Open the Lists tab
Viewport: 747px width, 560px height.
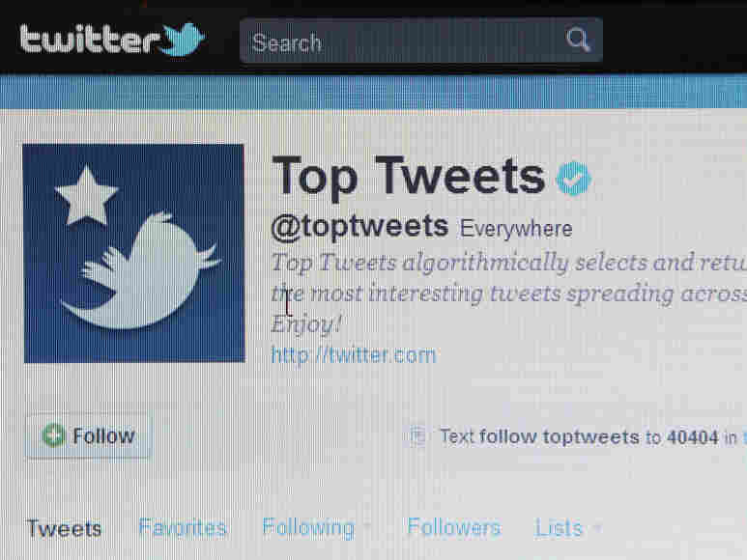559,528
